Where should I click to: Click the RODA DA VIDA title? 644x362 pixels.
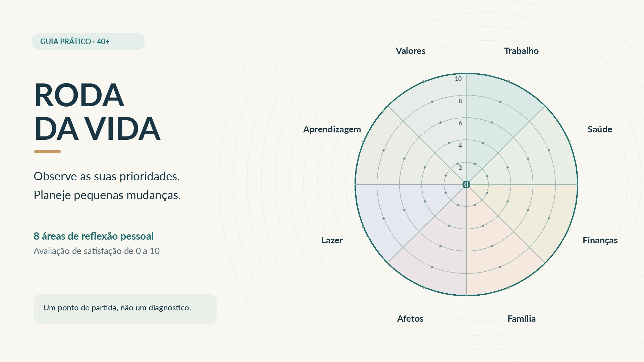pos(97,112)
